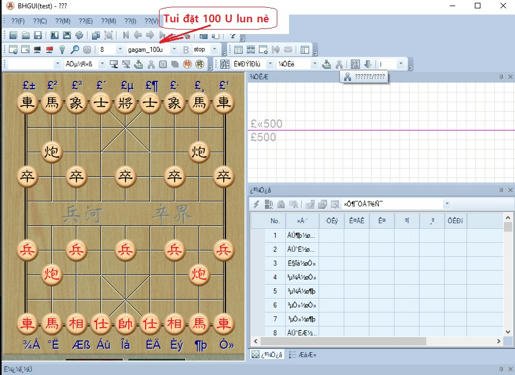Viewport: 515px width, 375px height.
Task: Switch to the second tab below analysis list
Action: pyautogui.click(x=303, y=355)
